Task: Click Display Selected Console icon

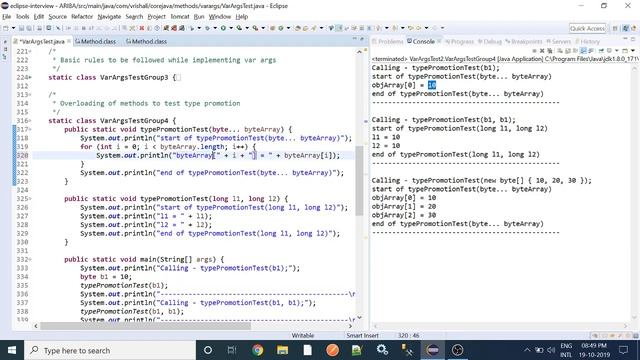Action: click(x=609, y=51)
